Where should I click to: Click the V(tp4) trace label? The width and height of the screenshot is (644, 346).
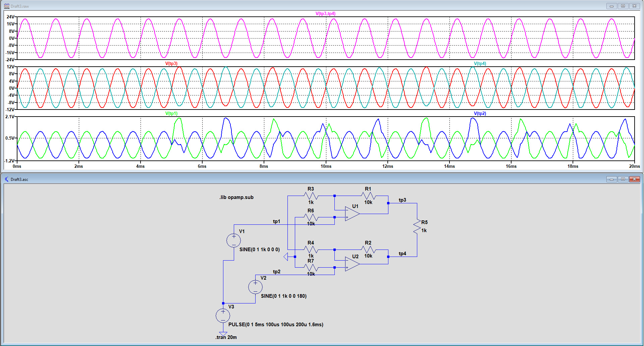(480, 64)
